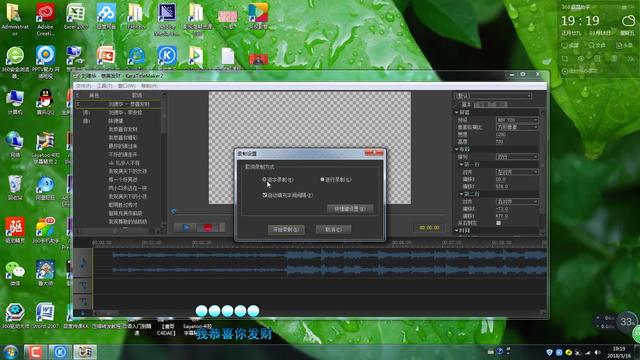640x360 pixels.
Task: Click the blue marker icon under the preview
Action: pyautogui.click(x=174, y=211)
